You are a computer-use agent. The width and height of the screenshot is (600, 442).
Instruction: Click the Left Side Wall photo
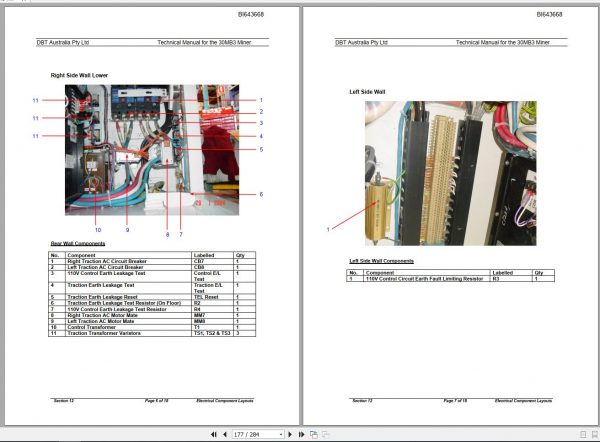450,173
